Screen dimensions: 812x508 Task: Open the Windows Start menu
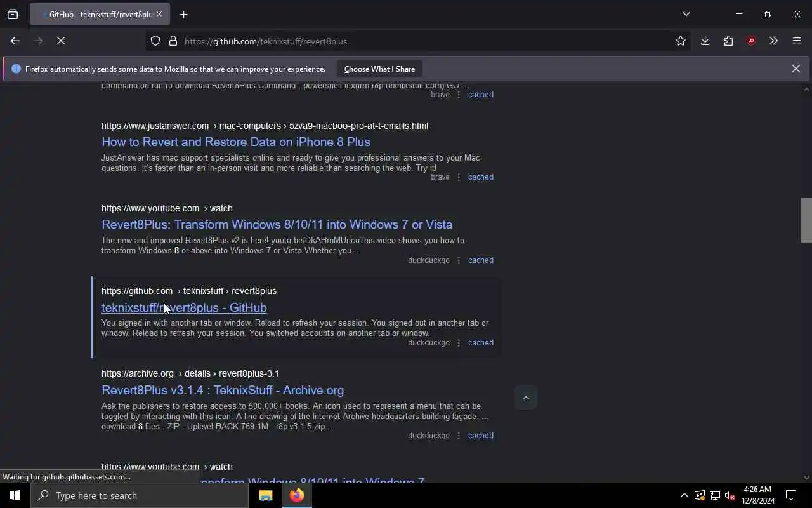pyautogui.click(x=15, y=495)
